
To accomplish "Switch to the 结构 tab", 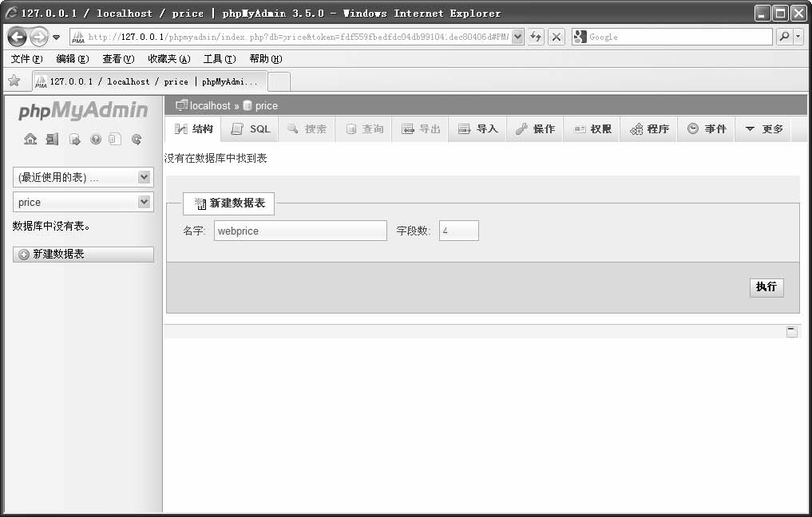I will [x=194, y=129].
